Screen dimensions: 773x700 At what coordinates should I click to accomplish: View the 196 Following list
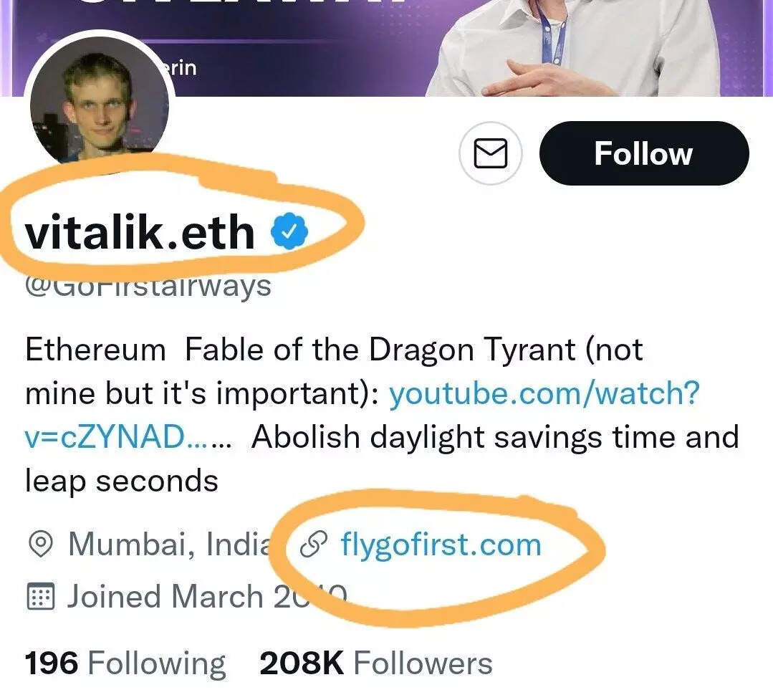click(125, 663)
